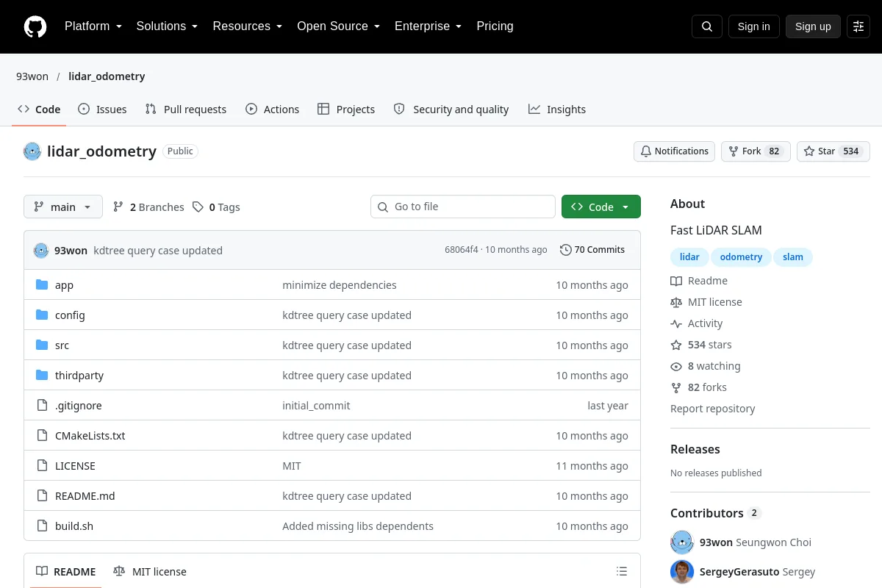The width and height of the screenshot is (882, 588).
Task: Click SergeyGerasuto contributor avatar
Action: click(682, 572)
